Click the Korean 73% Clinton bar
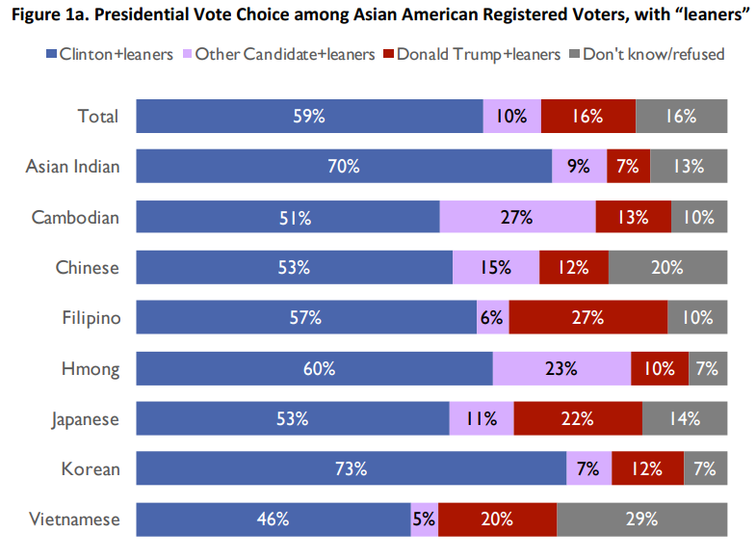The height and width of the screenshot is (559, 756). point(351,469)
